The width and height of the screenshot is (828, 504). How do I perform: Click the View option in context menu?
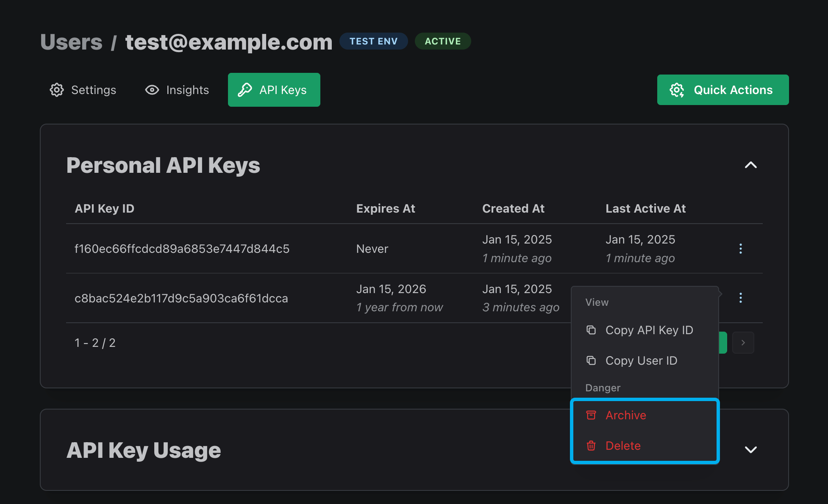[597, 301]
